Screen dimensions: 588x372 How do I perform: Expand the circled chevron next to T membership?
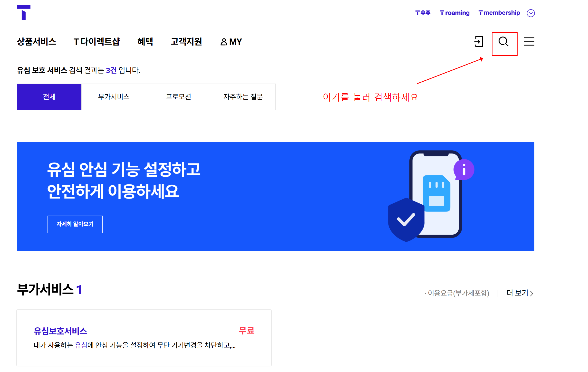tap(531, 13)
